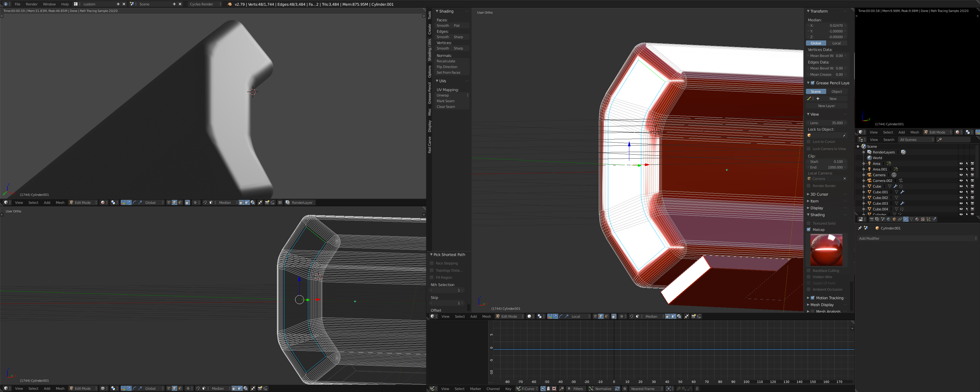
Task: Click Mark Seam button
Action: (452, 101)
